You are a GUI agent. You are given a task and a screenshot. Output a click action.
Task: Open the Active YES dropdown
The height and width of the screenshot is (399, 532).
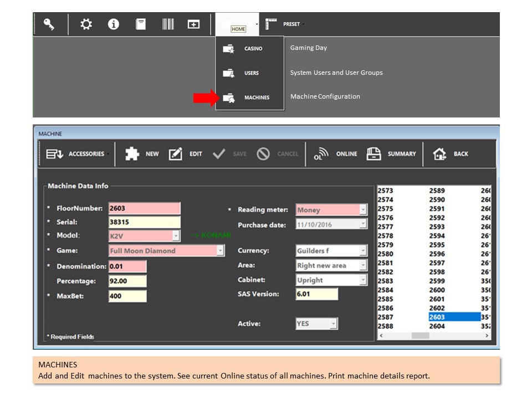pos(334,323)
